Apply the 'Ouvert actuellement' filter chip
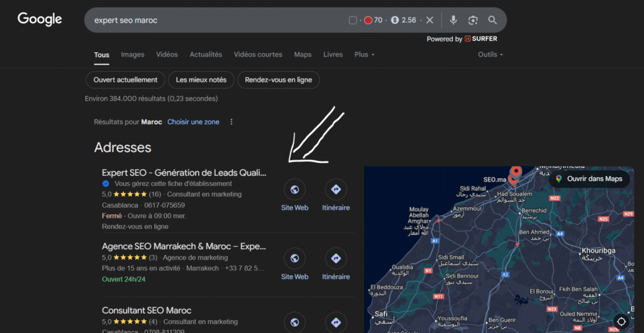This screenshot has height=333, width=644. [x=125, y=80]
